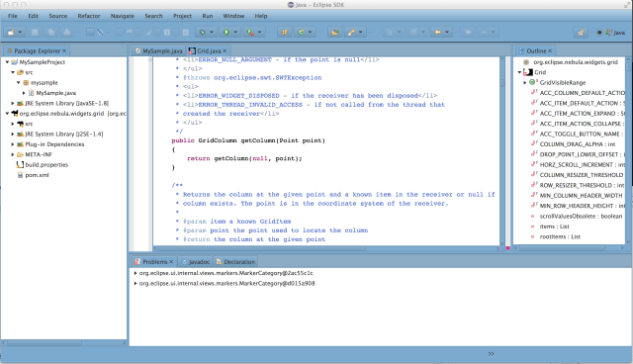
Task: Select pom.xml in Package Explorer
Action: pyautogui.click(x=33, y=175)
